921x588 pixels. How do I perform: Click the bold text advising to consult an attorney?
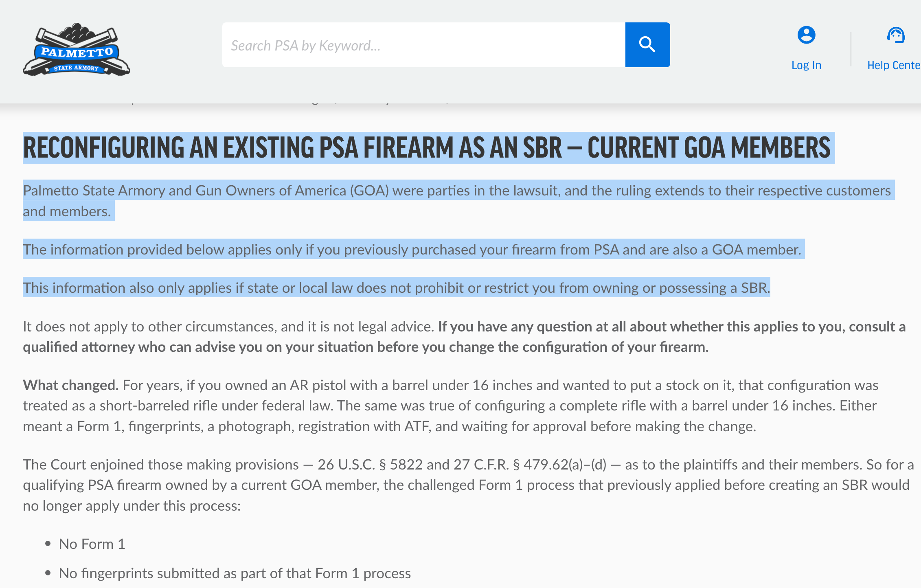[464, 337]
